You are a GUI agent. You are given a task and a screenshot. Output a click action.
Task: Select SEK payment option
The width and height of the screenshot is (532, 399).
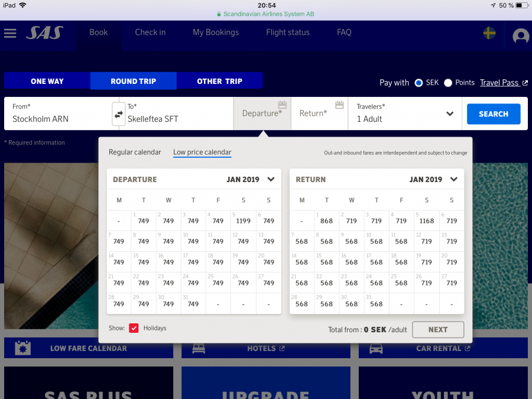pos(419,83)
